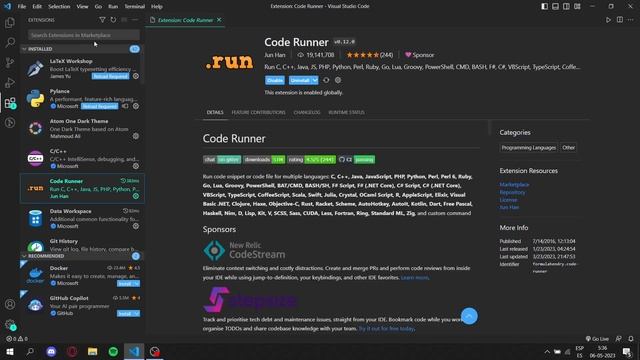Screen dimensions: 640x360
Task: Open the Marketplace resource link
Action: point(514,184)
